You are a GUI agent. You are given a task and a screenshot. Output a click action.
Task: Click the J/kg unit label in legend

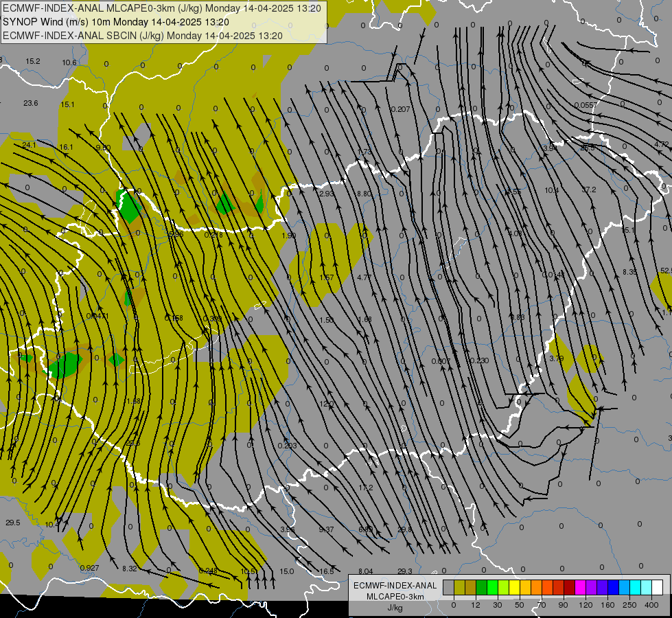395,608
